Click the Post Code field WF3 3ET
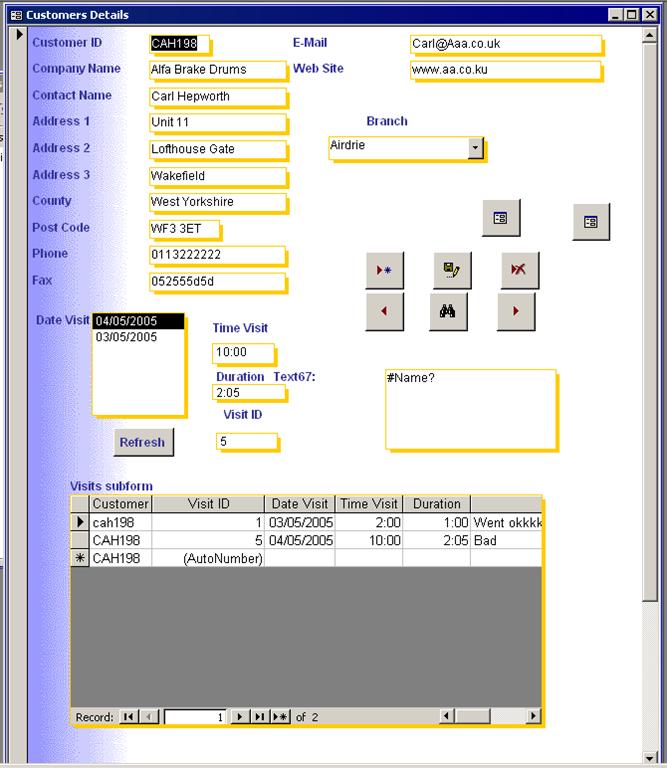The width and height of the screenshot is (667, 768). tap(185, 229)
